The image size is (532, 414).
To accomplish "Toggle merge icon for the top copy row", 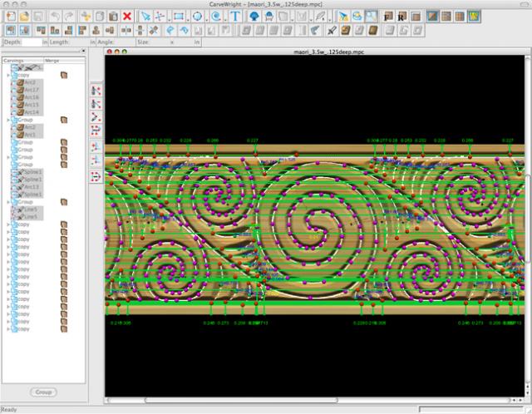I will (62, 75).
